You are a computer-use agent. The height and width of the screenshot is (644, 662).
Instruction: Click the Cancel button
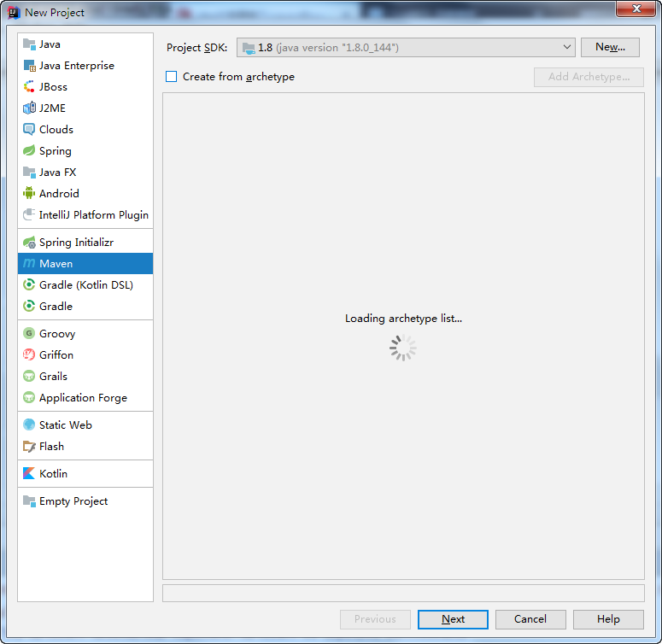(530, 619)
